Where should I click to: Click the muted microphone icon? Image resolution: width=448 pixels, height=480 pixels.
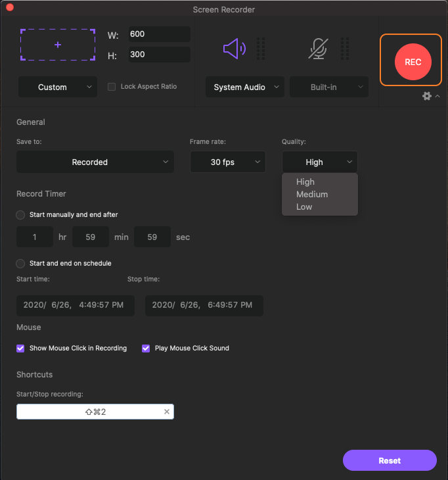click(x=318, y=49)
